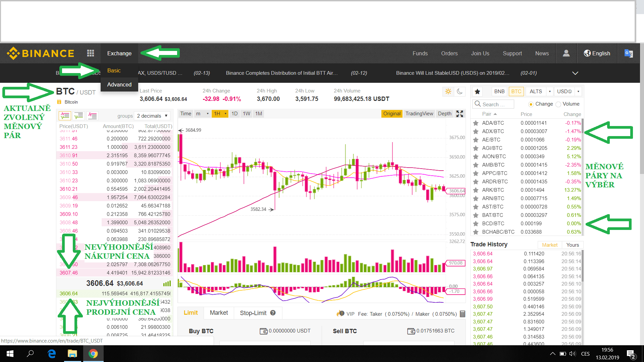644x362 pixels.
Task: Open the fee calculator icon
Action: click(x=463, y=314)
